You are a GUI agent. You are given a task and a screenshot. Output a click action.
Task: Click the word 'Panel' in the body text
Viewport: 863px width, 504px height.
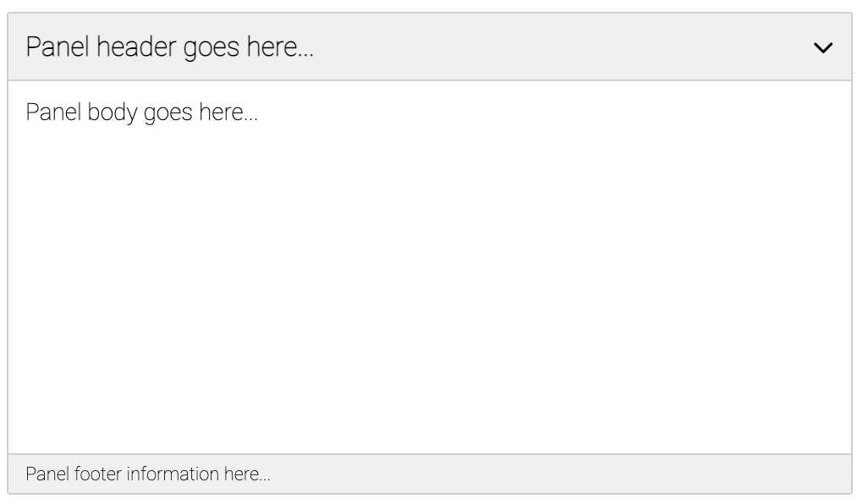tap(54, 112)
